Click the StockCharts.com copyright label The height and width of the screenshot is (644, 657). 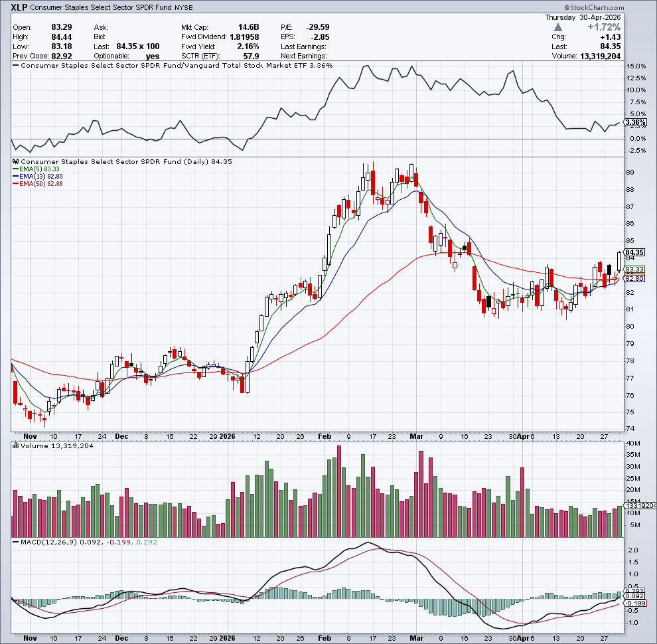594,7
